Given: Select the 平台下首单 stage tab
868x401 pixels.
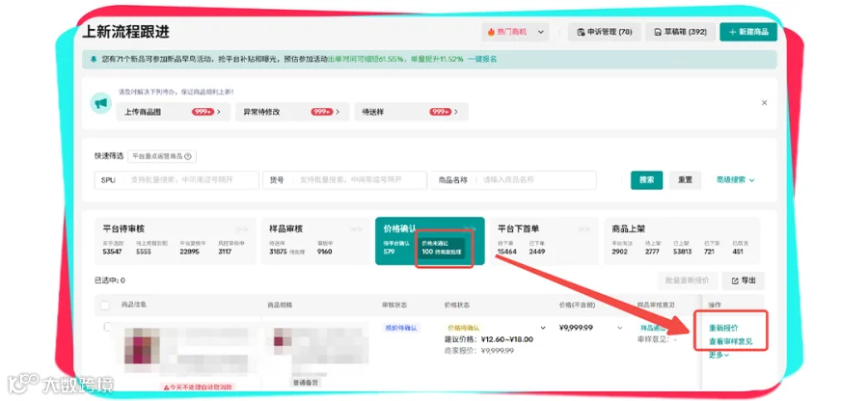Looking at the screenshot, I should click(x=542, y=241).
